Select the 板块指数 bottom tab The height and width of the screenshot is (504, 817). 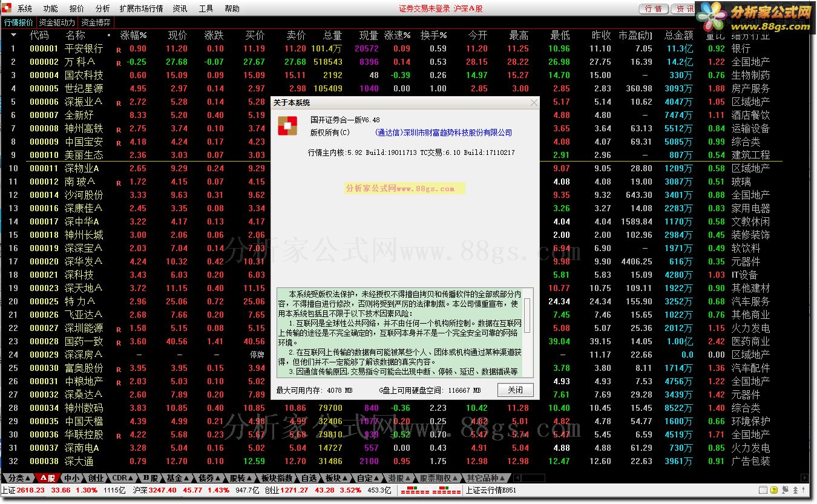click(277, 478)
